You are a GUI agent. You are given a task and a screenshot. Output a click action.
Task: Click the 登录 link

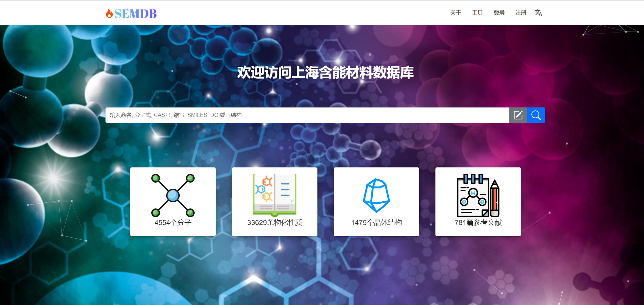(x=499, y=13)
